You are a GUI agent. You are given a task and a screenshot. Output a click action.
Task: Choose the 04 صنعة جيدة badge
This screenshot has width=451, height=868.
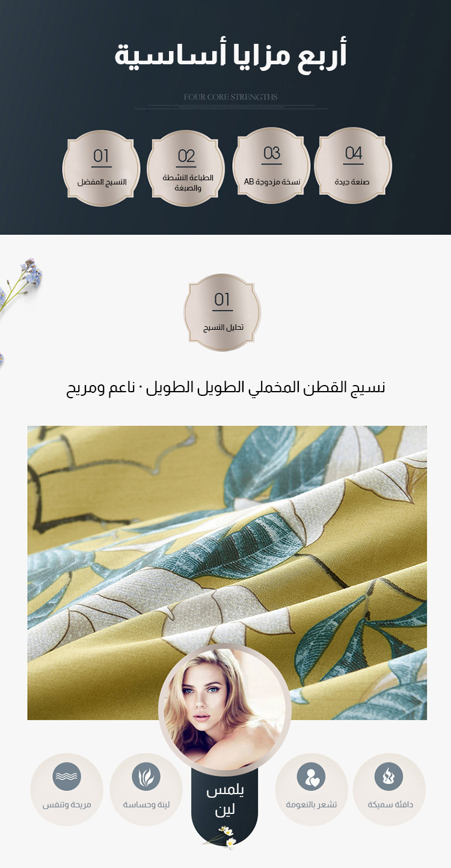coord(353,165)
